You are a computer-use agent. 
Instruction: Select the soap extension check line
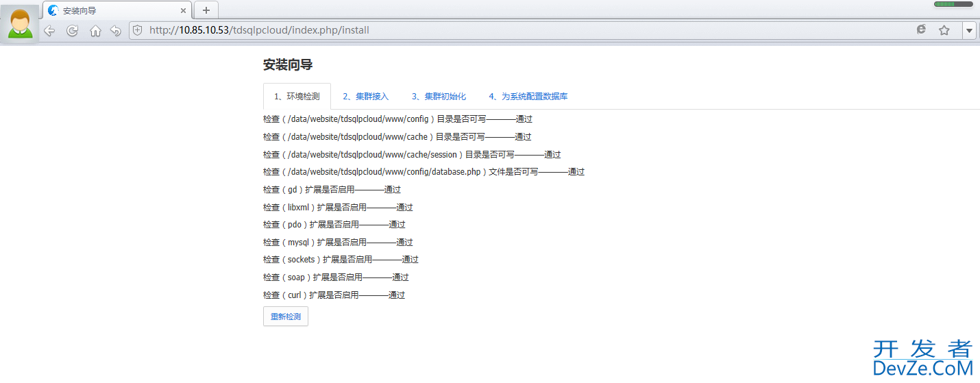point(336,277)
